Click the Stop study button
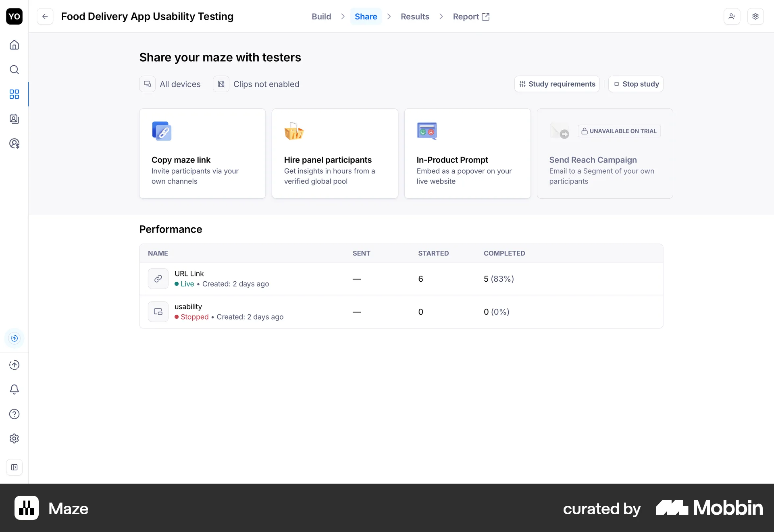The image size is (774, 532). 635,84
